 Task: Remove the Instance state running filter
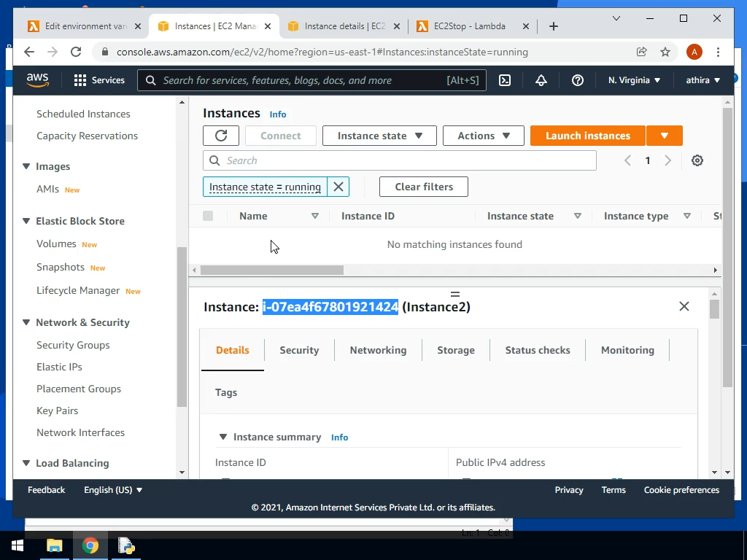point(338,187)
